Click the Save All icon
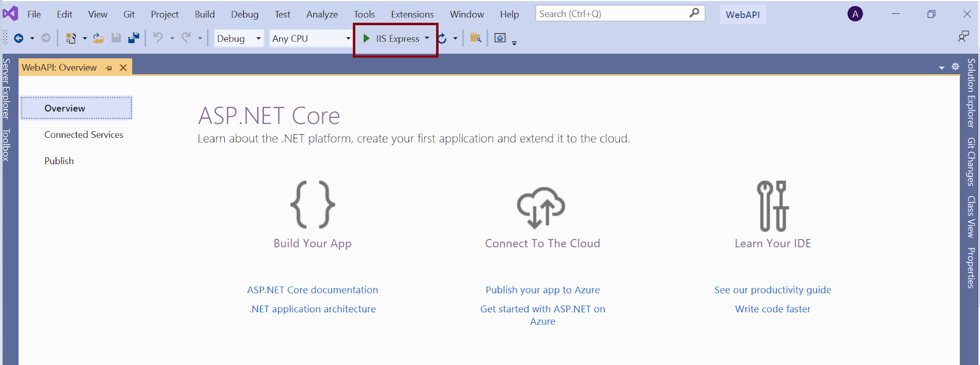 pyautogui.click(x=134, y=38)
